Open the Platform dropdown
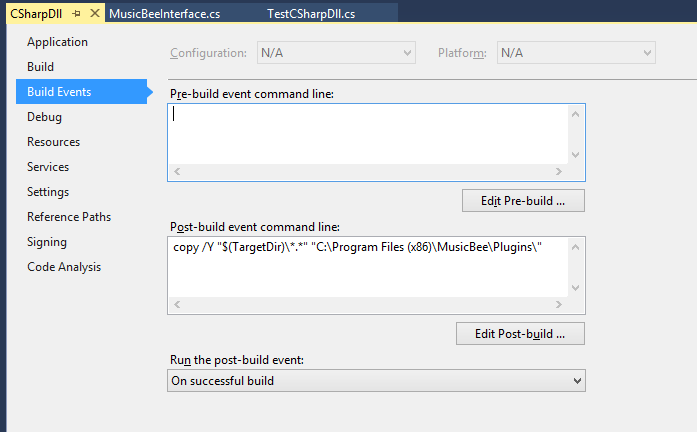 tap(576, 53)
